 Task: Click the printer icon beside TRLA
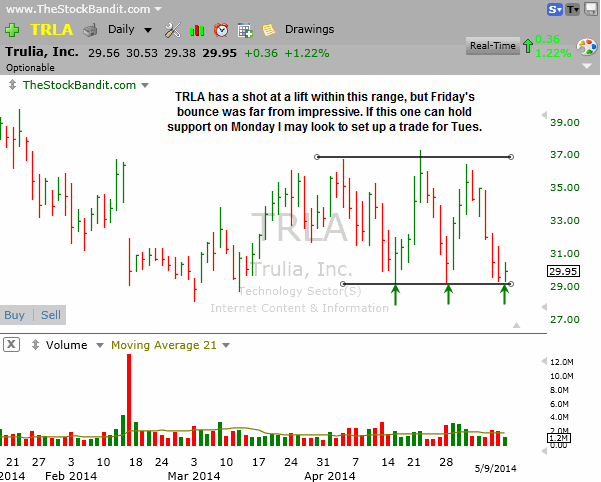coord(90,30)
